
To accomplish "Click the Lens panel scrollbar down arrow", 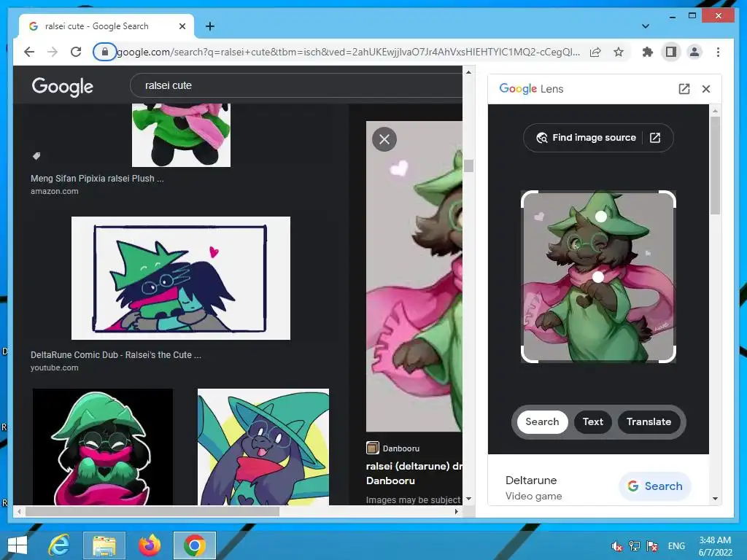I will coord(715,499).
